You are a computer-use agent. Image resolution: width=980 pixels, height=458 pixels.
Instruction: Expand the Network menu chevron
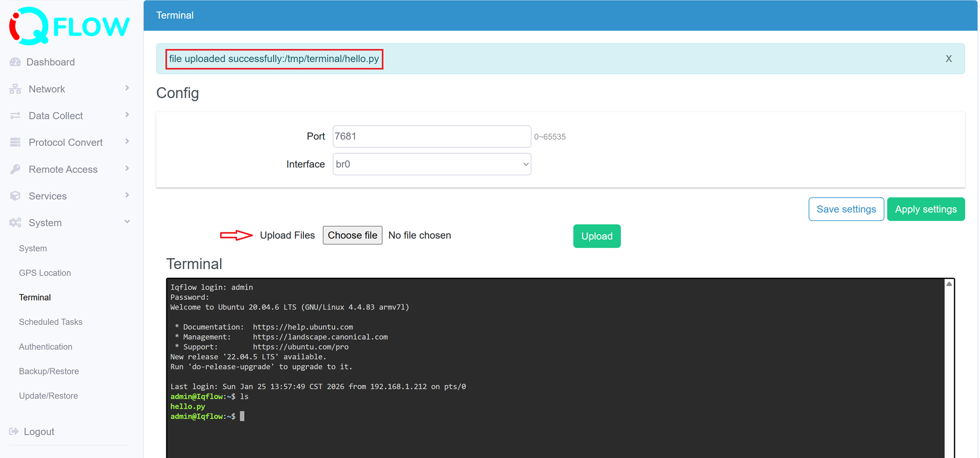click(127, 88)
